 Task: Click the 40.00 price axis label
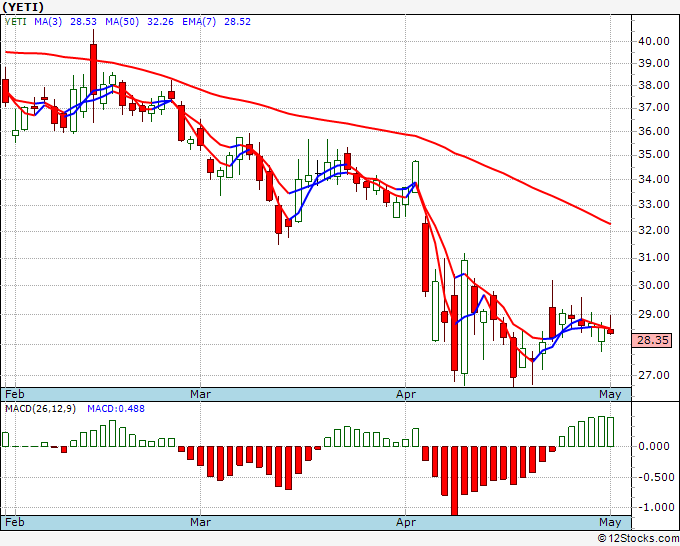(x=654, y=41)
